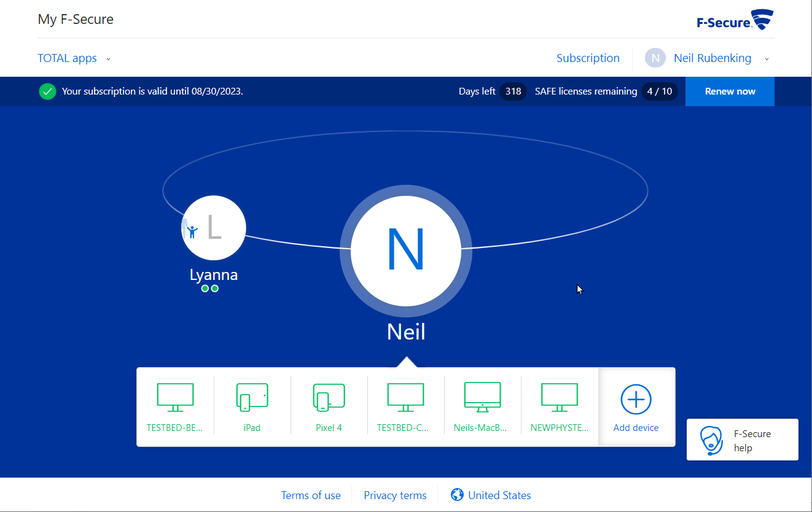Click the green subscription valid checkmark icon

coord(47,91)
